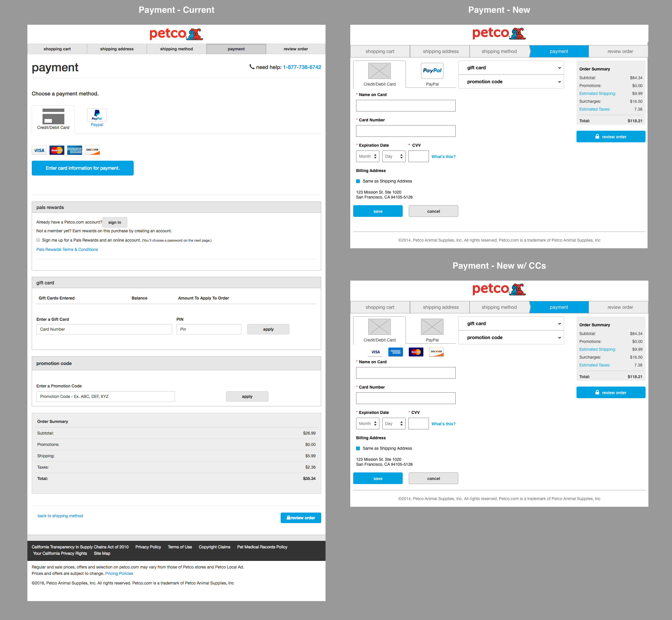This screenshot has height=620, width=672.
Task: Open Pals Rewards Terms & Conditions link
Action: [x=67, y=250]
